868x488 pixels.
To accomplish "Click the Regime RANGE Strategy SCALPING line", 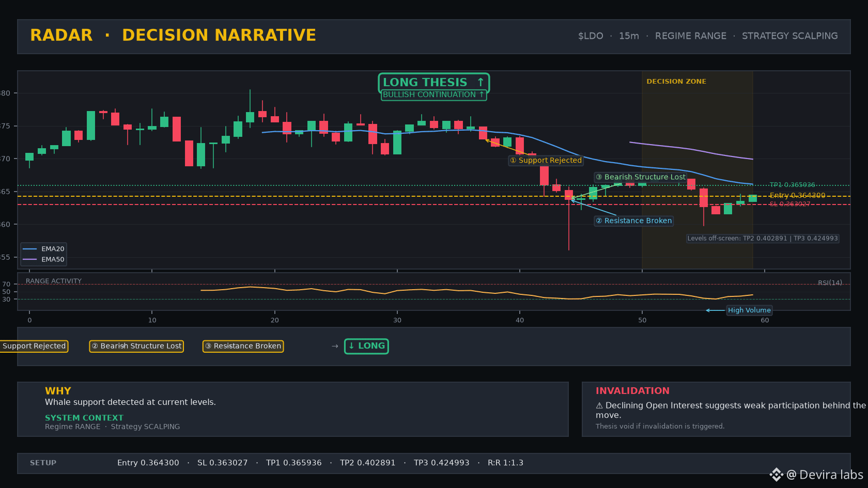I will [x=113, y=427].
